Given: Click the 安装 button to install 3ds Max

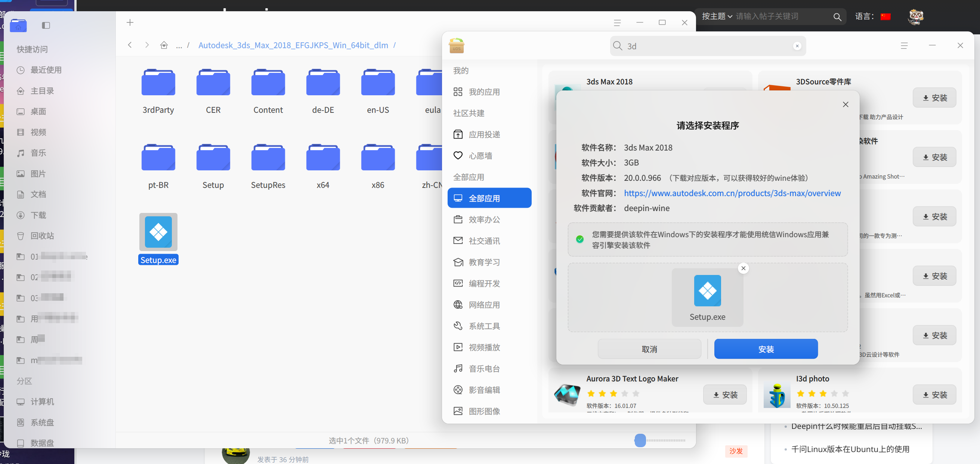Looking at the screenshot, I should click(x=766, y=349).
